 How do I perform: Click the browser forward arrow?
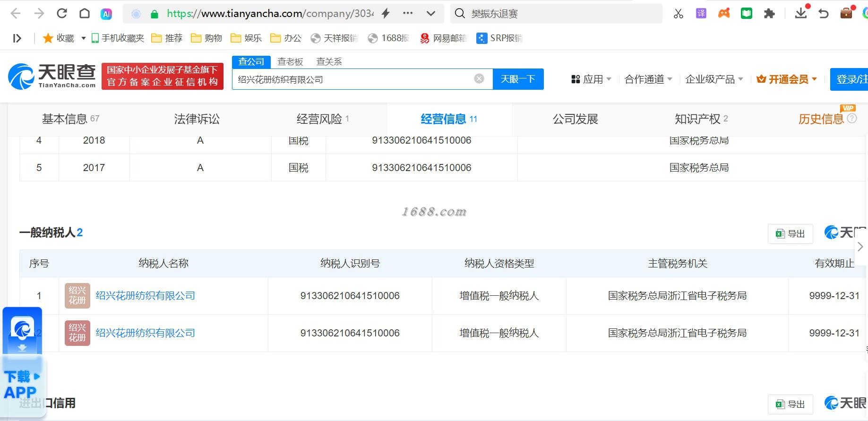[x=39, y=14]
